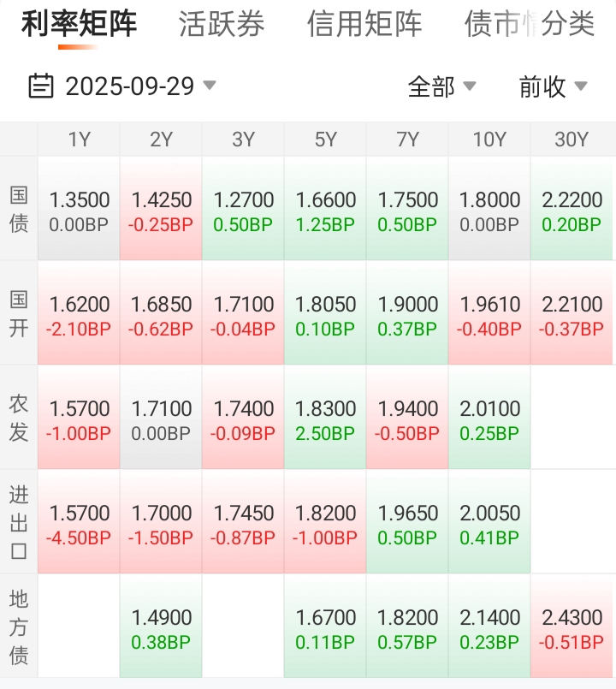Select the 地方债 row label

[x=19, y=627]
